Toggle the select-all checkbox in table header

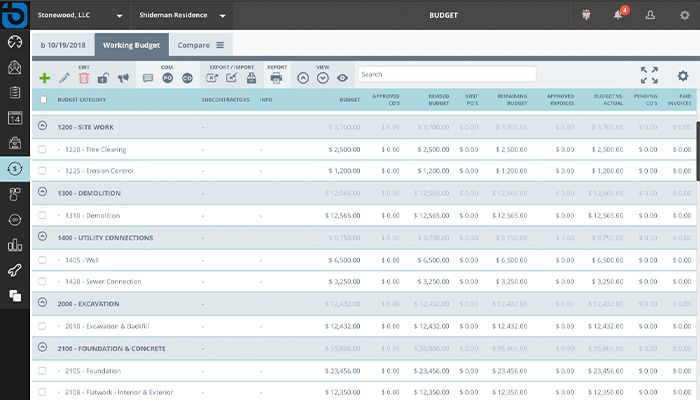pos(43,100)
